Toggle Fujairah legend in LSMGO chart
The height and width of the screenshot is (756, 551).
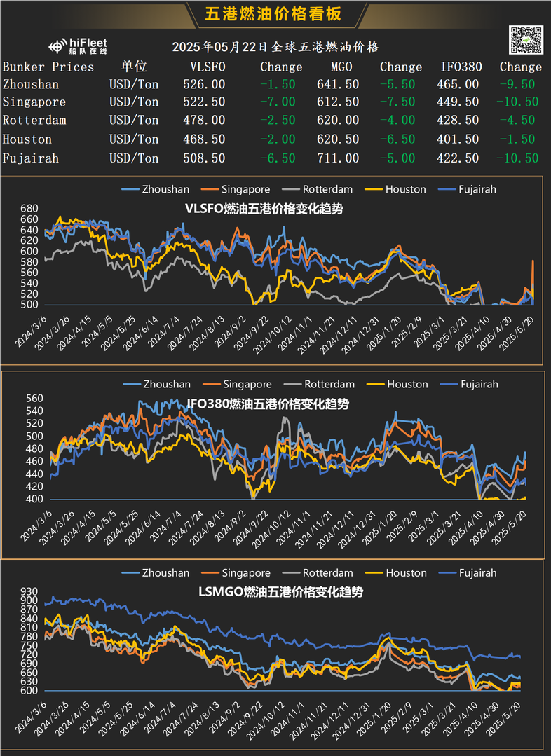click(x=468, y=573)
